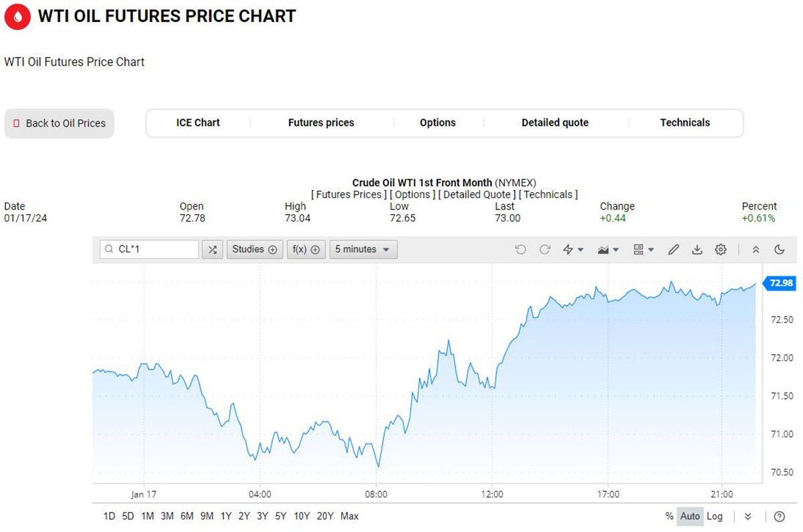The height and width of the screenshot is (532, 803).
Task: Open the Technicals tab
Action: (685, 123)
